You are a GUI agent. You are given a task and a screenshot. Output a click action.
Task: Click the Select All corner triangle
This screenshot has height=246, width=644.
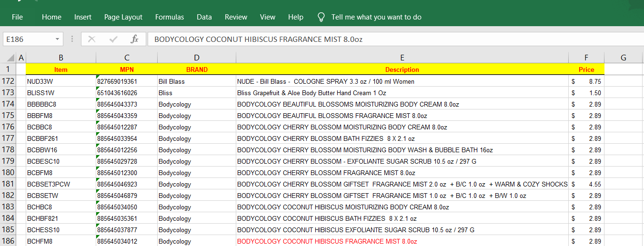pyautogui.click(x=8, y=58)
